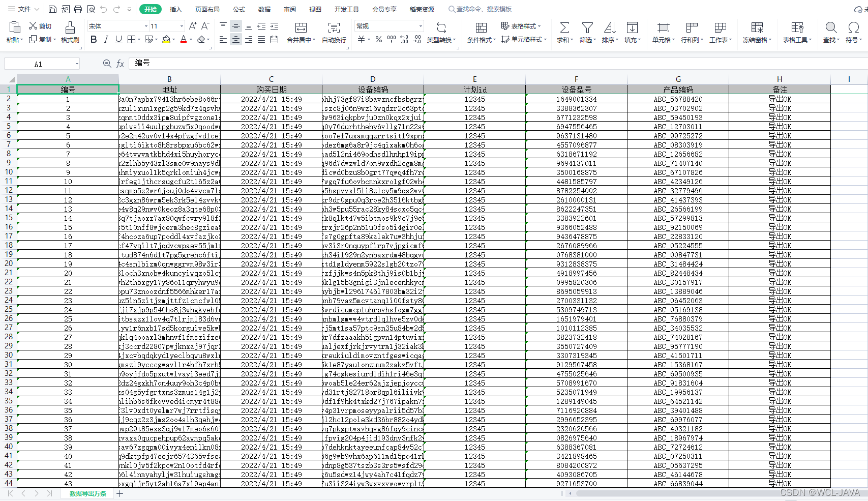This screenshot has height=501, width=868.
Task: Decrease font size with A- icon
Action: [x=205, y=26]
